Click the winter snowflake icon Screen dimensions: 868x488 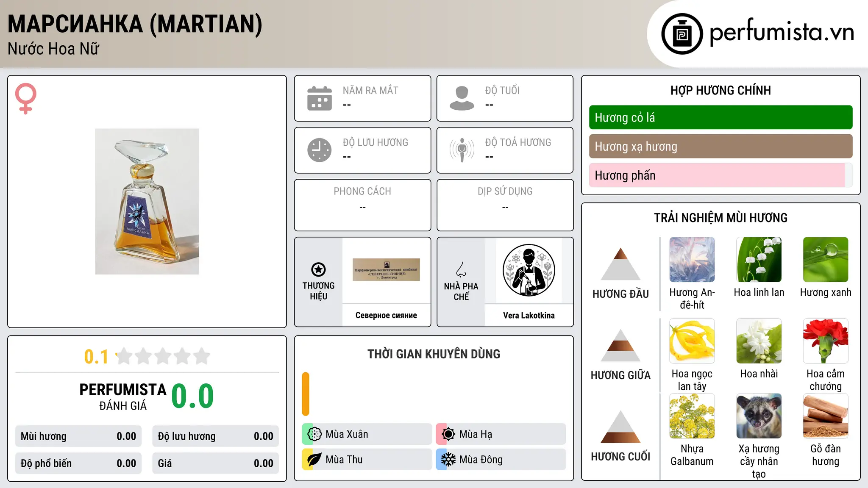click(x=448, y=460)
